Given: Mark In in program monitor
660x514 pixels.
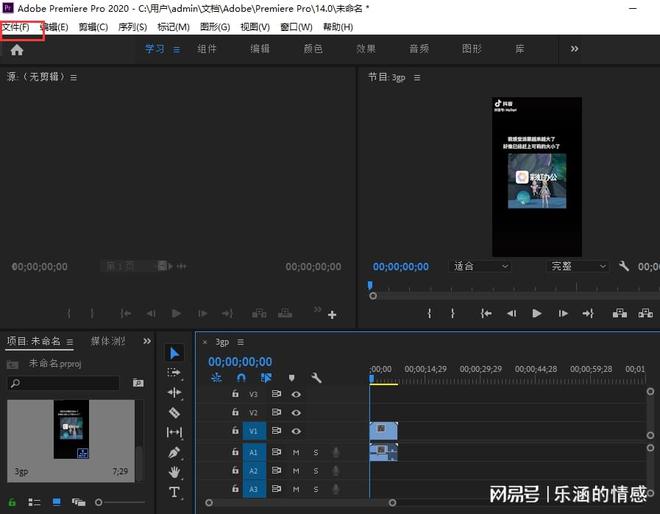Looking at the screenshot, I should [429, 314].
